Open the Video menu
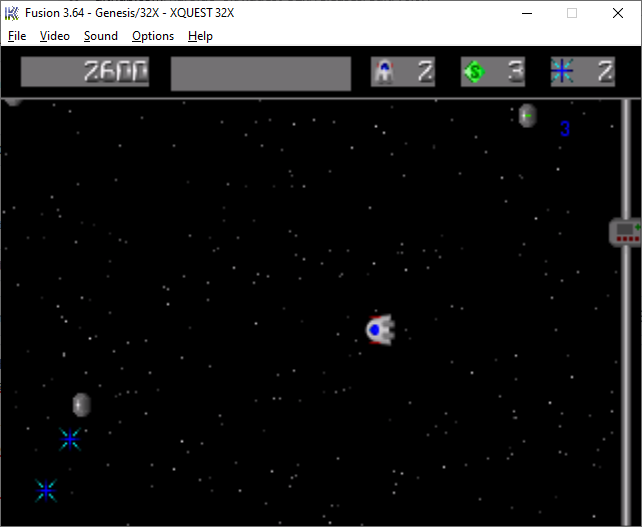The height and width of the screenshot is (527, 642). (x=55, y=36)
